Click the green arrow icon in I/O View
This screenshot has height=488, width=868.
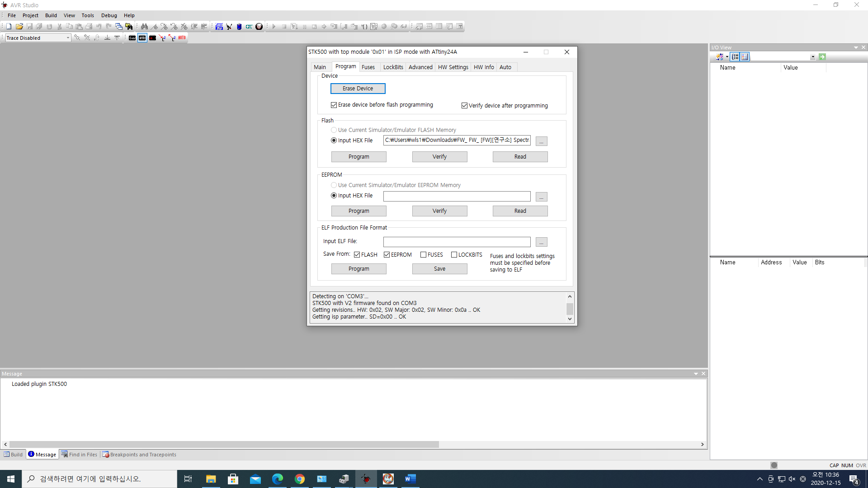coord(822,57)
